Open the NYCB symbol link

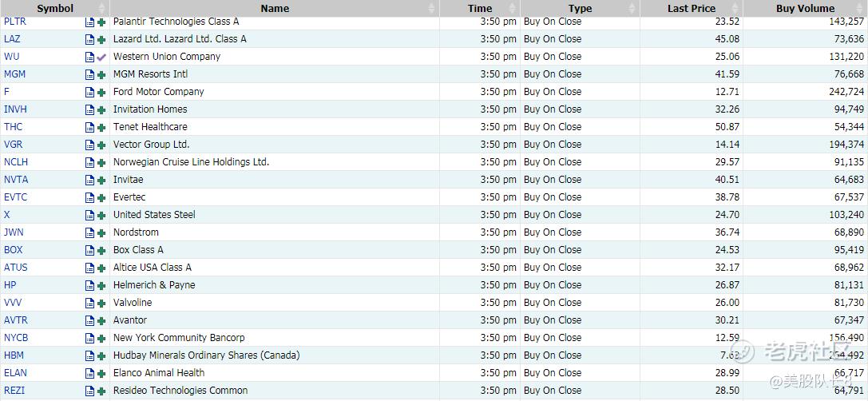(x=16, y=338)
